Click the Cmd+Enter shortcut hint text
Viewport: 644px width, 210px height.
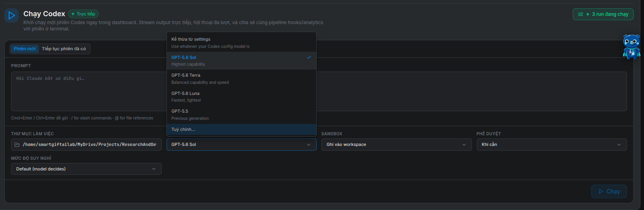pyautogui.click(x=82, y=118)
